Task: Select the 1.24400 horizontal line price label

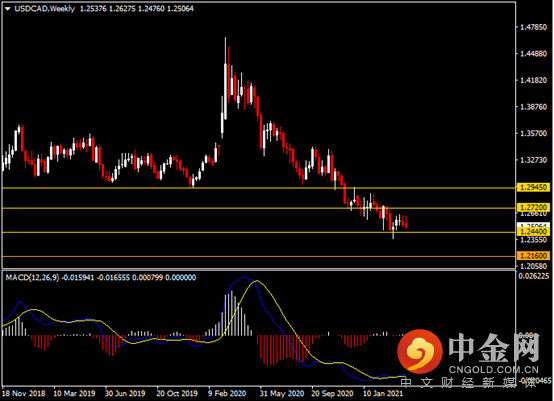Action: 534,232
